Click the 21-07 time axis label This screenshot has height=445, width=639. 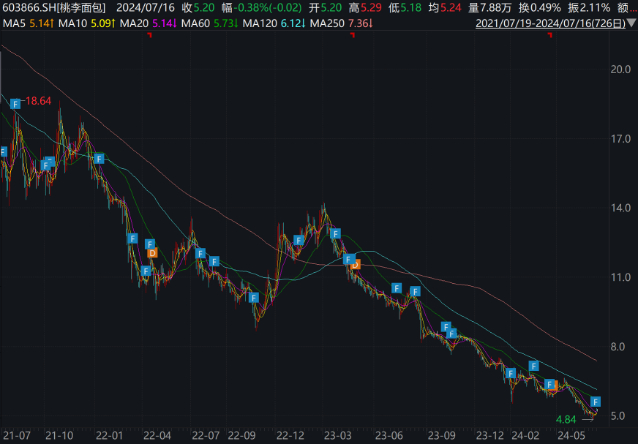coord(16,436)
